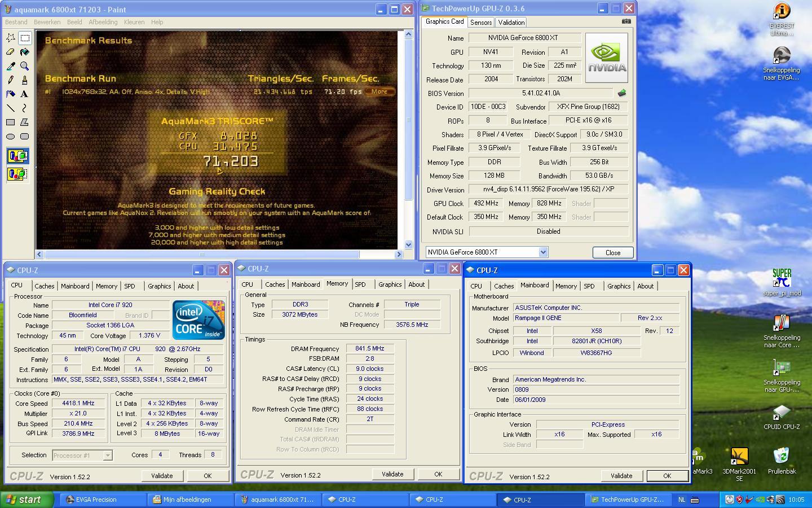Open the EVEREST Ultimate desktop icon
The image size is (812, 508).
click(782, 20)
